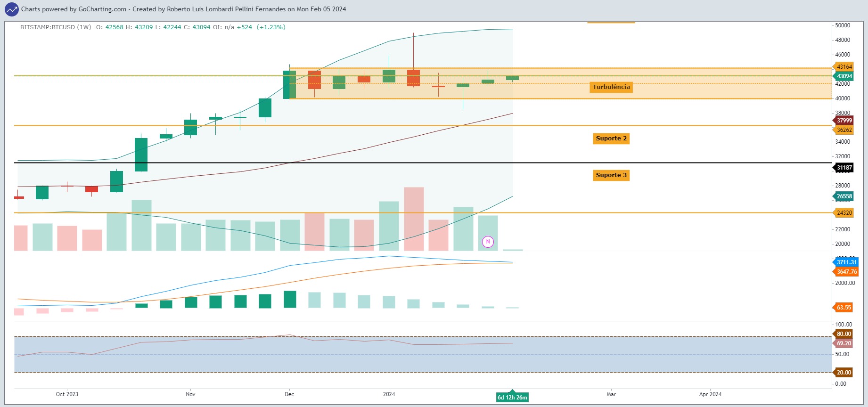Click the 3711.31 MACD value tag
The image size is (868, 407).
(846, 262)
